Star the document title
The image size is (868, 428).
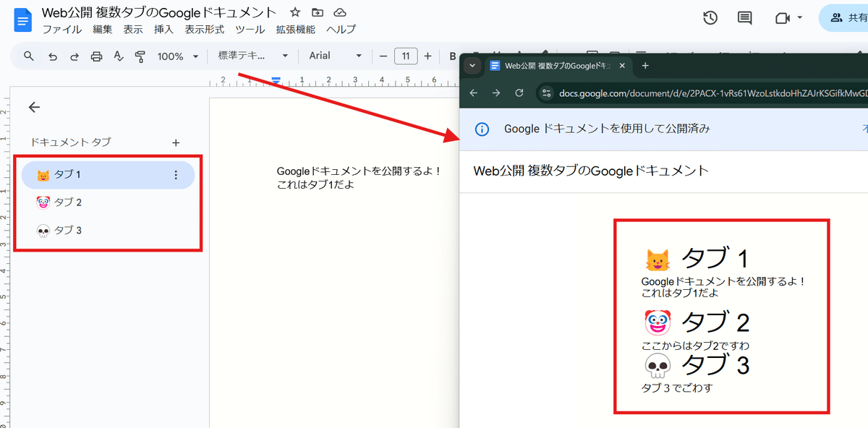point(294,13)
